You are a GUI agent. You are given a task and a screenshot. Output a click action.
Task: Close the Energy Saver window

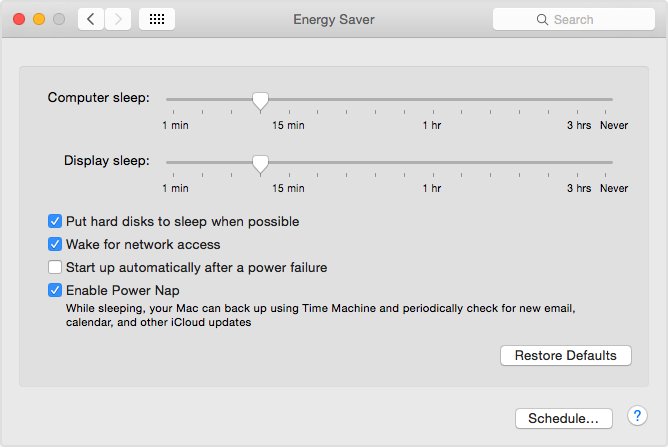pyautogui.click(x=19, y=19)
